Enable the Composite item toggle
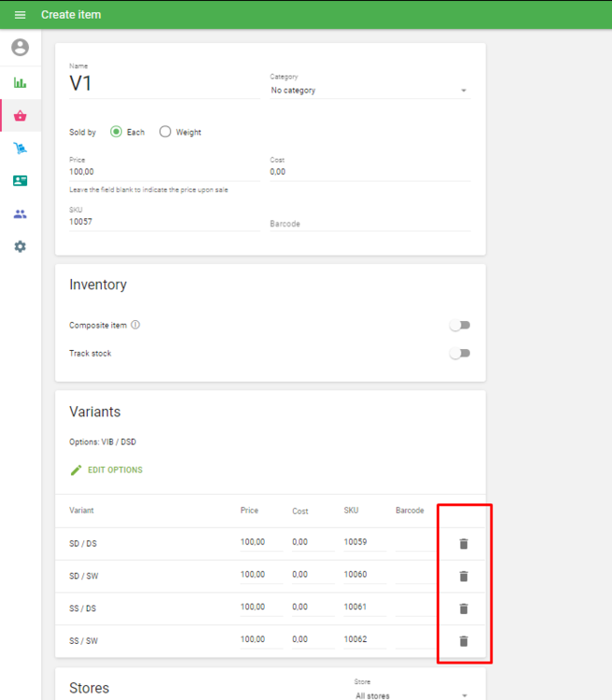Screen dimensions: 612x700 [x=459, y=326]
